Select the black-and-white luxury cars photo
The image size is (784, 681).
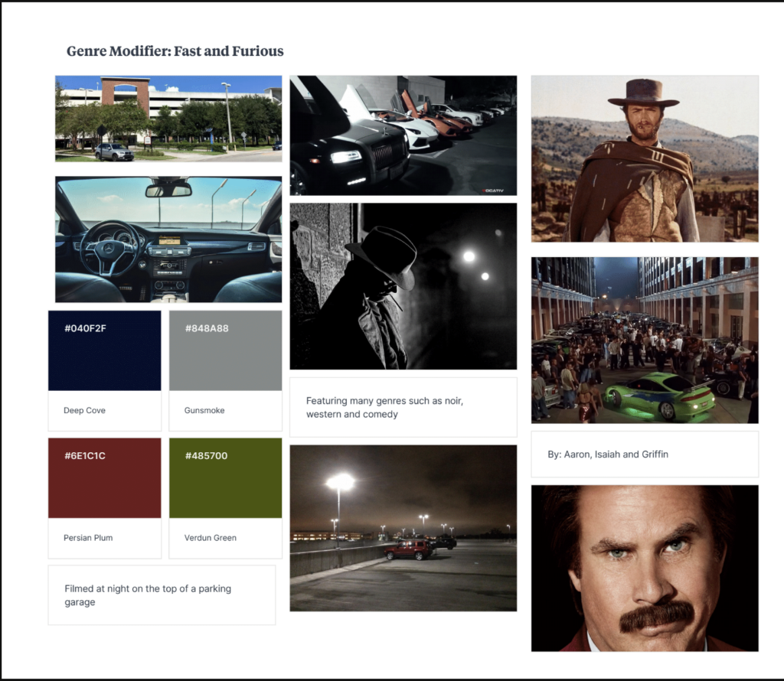click(403, 135)
